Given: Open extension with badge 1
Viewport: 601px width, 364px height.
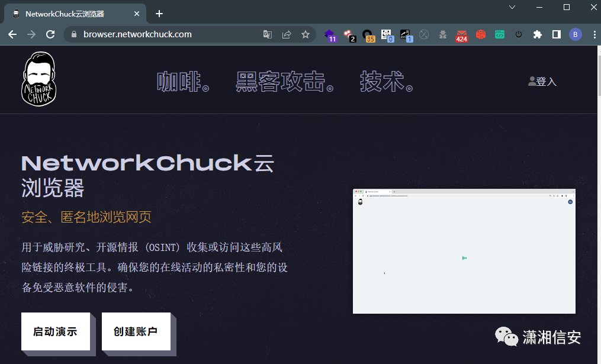Looking at the screenshot, I should (406, 36).
